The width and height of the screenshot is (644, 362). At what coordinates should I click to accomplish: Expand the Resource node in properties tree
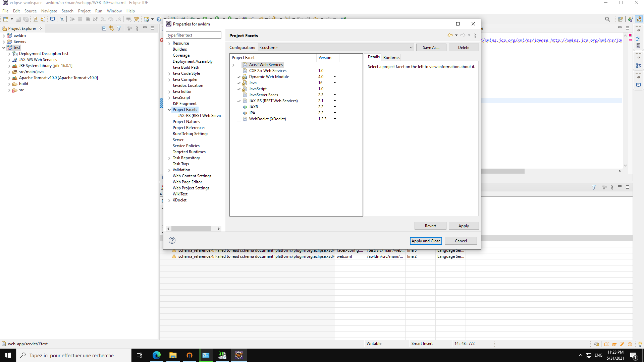169,43
